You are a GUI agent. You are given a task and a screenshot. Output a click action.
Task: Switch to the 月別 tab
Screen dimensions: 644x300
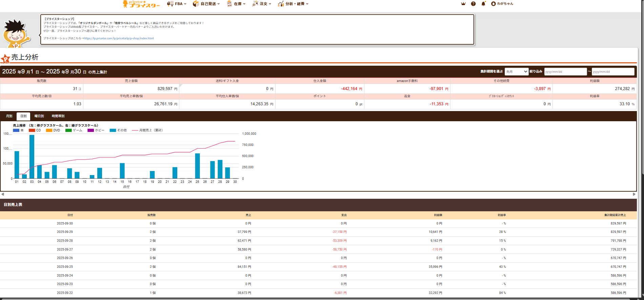click(9, 116)
